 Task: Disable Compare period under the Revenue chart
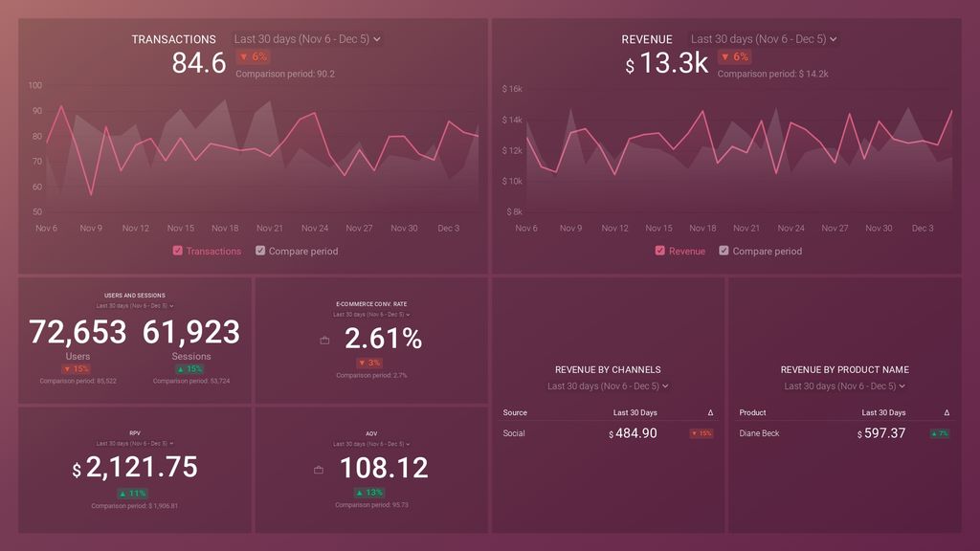pyautogui.click(x=724, y=251)
